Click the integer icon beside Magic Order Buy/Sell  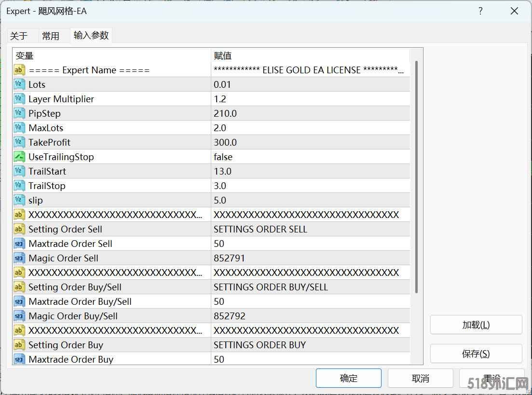[19, 316]
